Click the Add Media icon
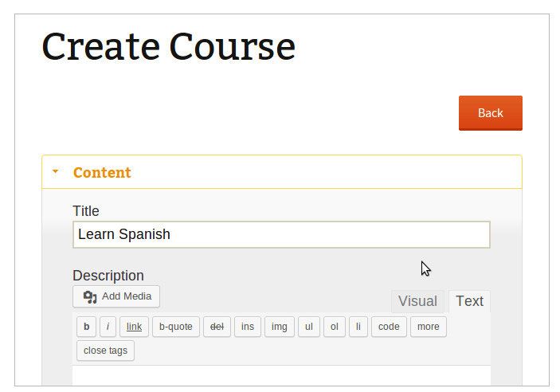Viewport: 560px width, 392px height. point(90,297)
